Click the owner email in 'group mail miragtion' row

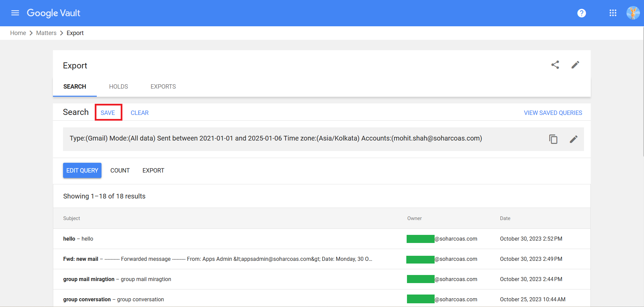pos(442,279)
